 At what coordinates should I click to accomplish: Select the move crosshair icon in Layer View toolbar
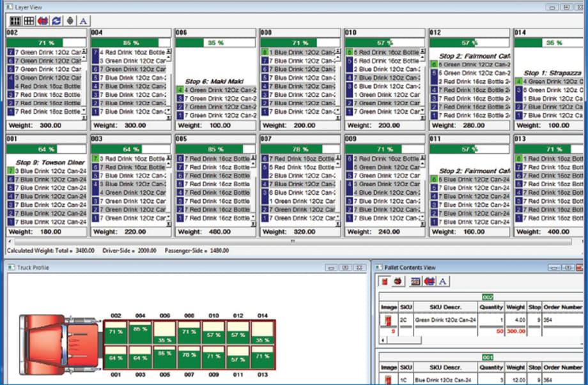pyautogui.click(x=68, y=21)
